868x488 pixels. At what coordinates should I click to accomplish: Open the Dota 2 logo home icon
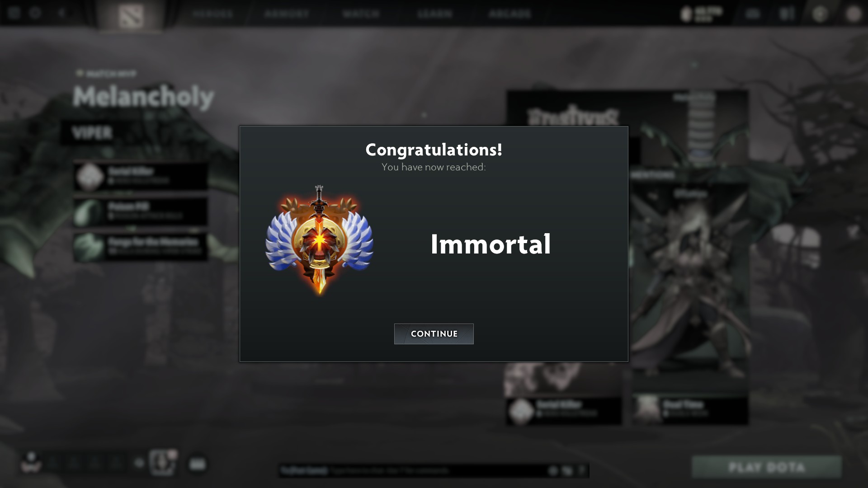click(132, 16)
